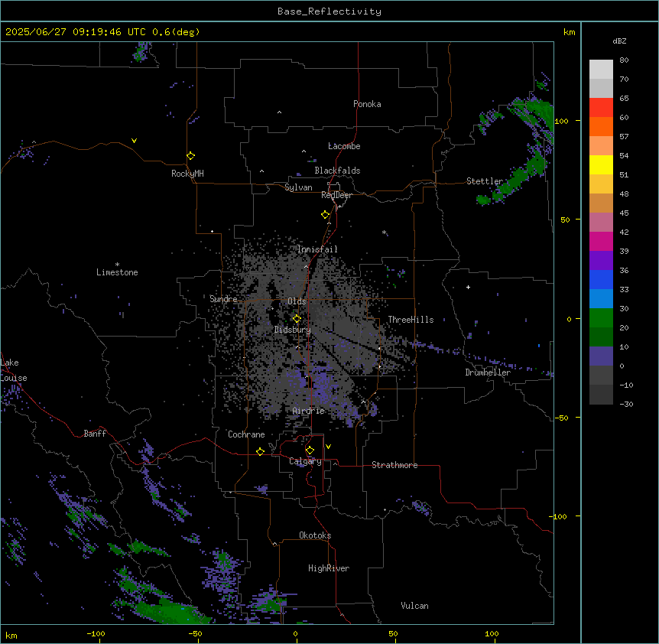Click the Cochrane city label

(246, 434)
